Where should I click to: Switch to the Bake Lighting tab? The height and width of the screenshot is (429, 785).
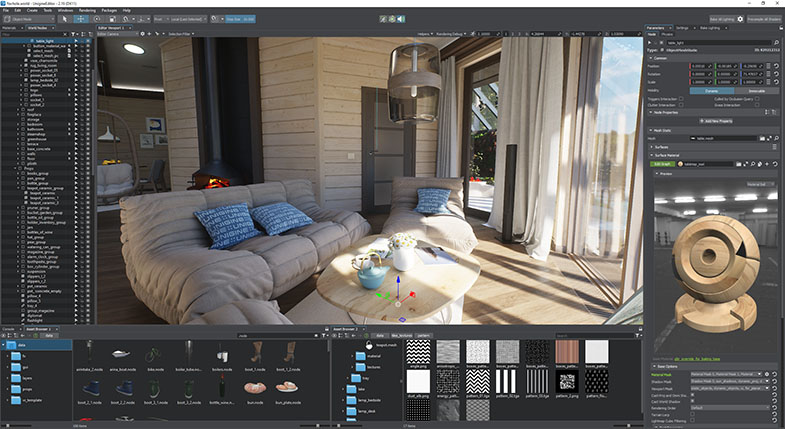(709, 28)
